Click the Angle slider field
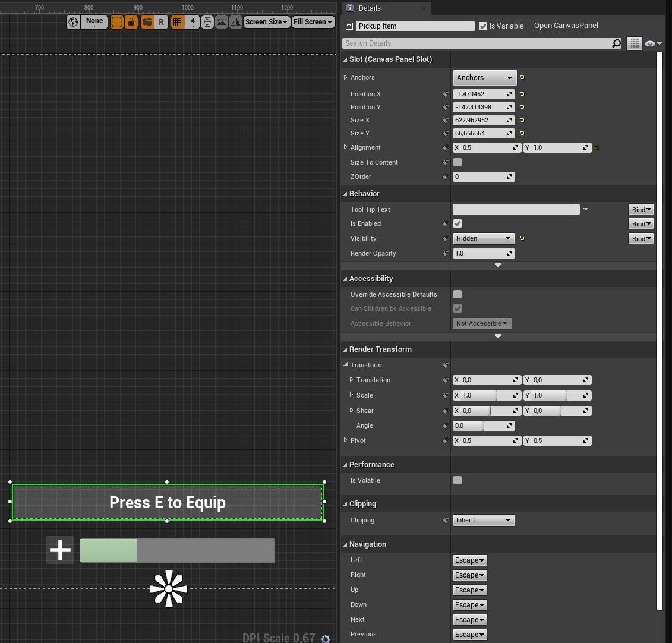The image size is (672, 643). click(484, 425)
